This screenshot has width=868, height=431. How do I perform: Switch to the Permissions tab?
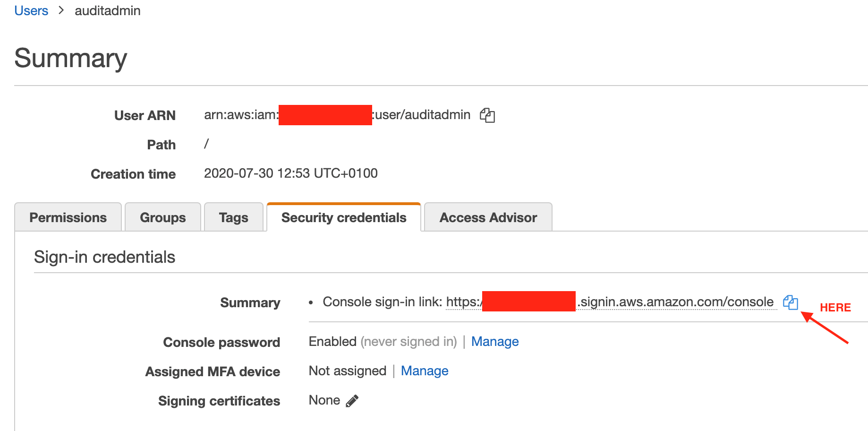click(x=68, y=217)
